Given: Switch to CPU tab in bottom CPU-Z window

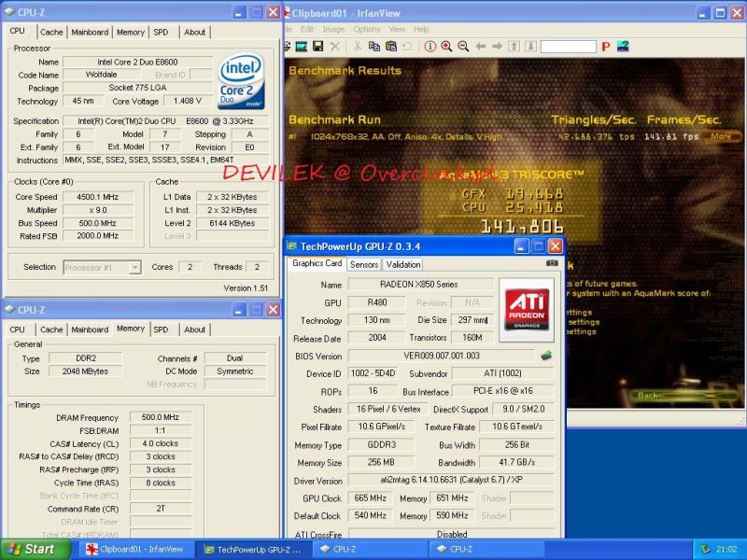Looking at the screenshot, I should (17, 329).
